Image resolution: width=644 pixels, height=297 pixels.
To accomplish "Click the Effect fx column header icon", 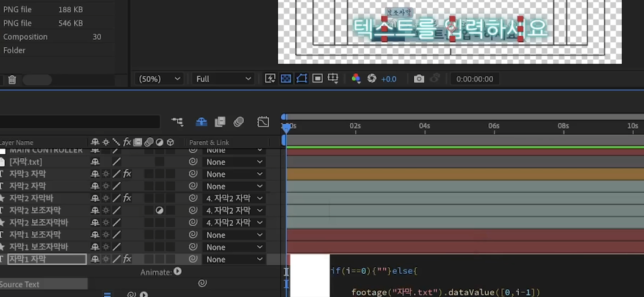I will [x=128, y=142].
